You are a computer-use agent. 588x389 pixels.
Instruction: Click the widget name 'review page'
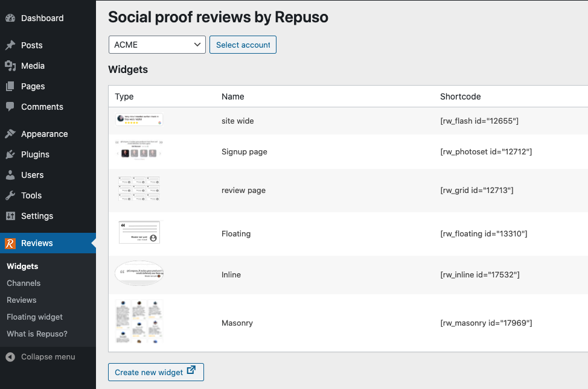point(243,191)
